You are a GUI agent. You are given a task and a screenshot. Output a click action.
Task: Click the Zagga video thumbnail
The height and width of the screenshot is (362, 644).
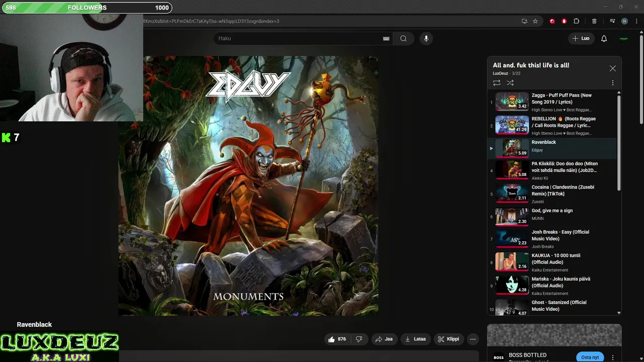(512, 102)
